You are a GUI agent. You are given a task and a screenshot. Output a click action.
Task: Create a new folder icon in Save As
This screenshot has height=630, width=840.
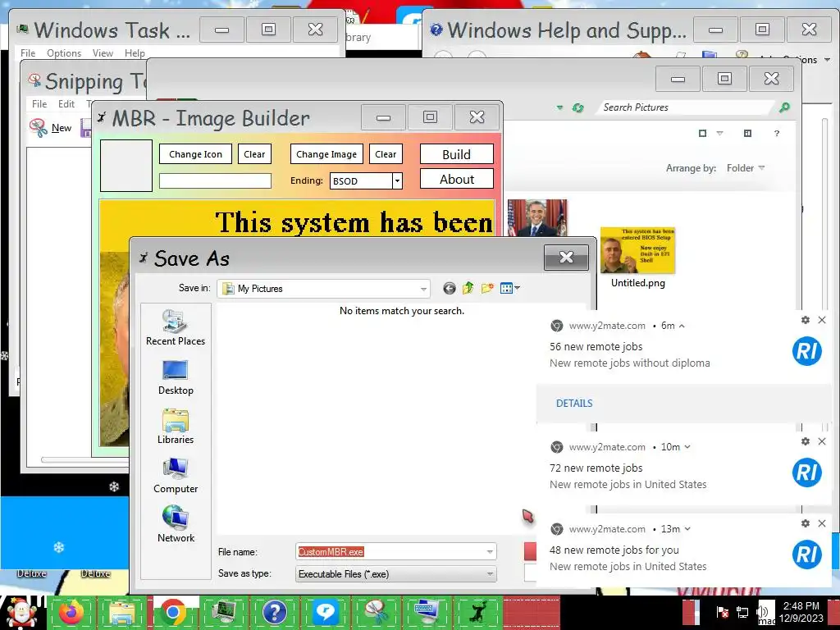point(487,288)
